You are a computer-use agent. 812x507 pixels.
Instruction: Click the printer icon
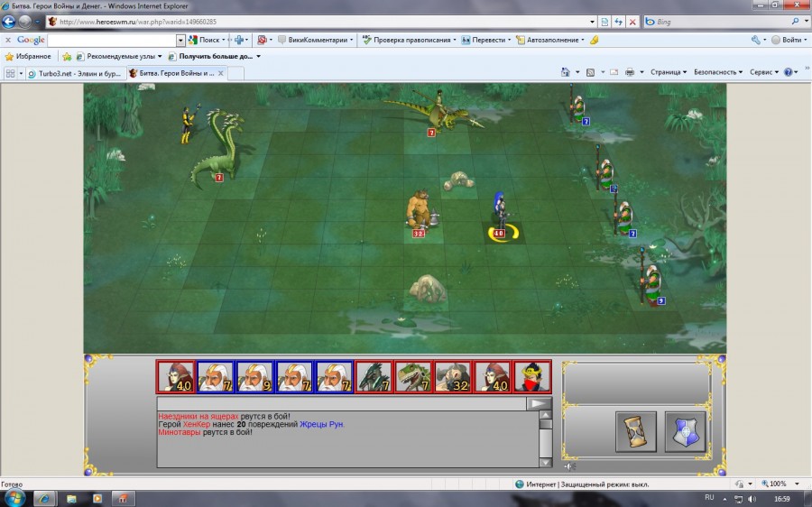[630, 72]
